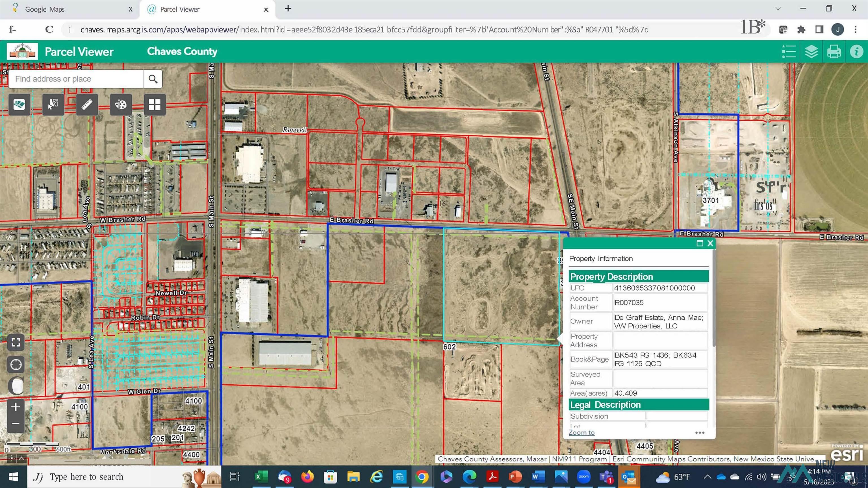Open the Basemap Gallery grid icon
This screenshot has width=868, height=488.
point(155,104)
